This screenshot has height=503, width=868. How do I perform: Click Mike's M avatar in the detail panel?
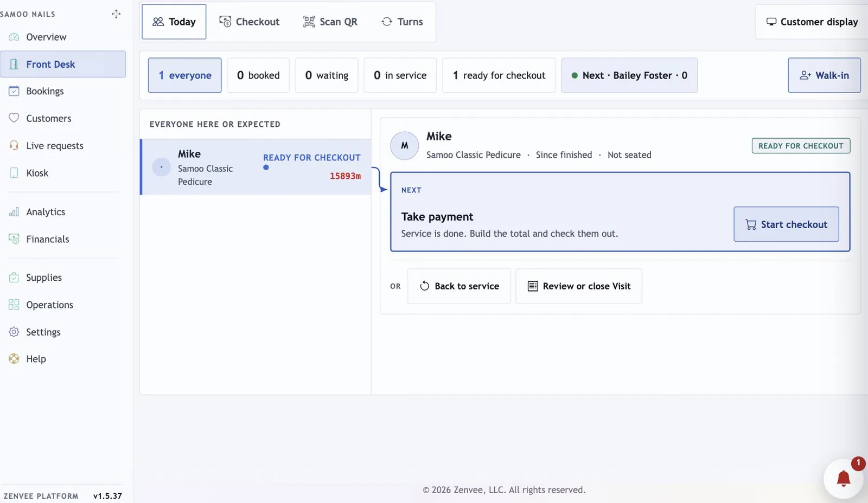click(405, 145)
